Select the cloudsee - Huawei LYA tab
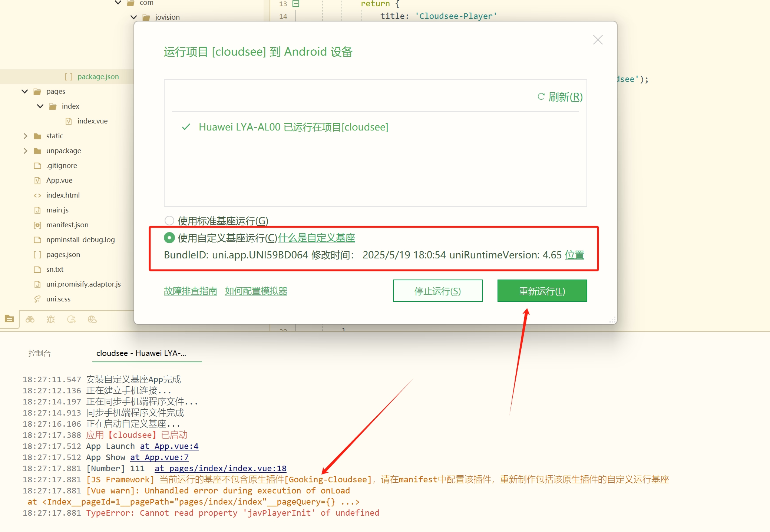This screenshot has width=770, height=532. [141, 353]
